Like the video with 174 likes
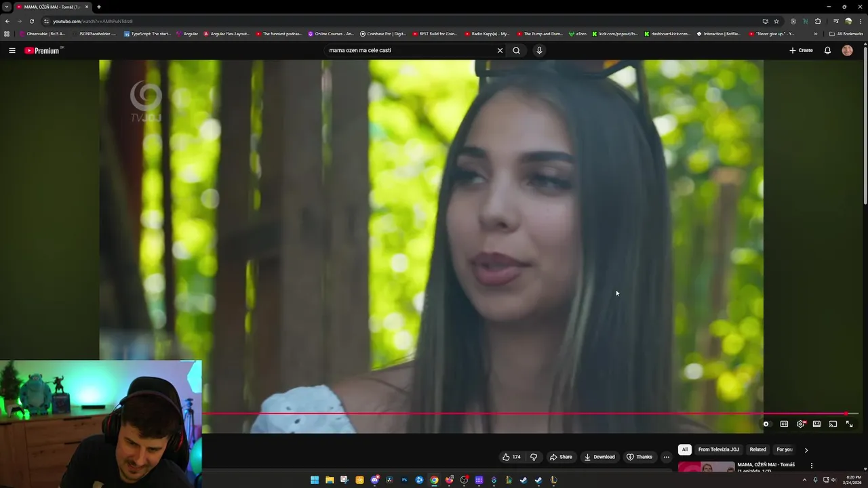The width and height of the screenshot is (868, 488). click(511, 457)
